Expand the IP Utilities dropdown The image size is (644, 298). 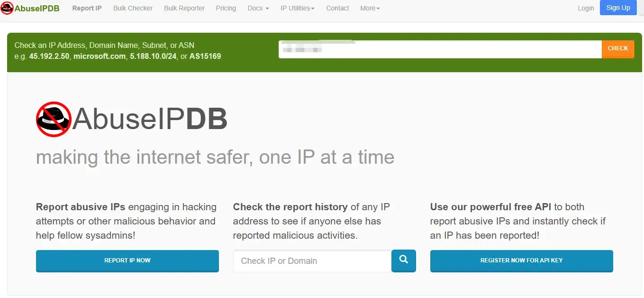(x=297, y=8)
